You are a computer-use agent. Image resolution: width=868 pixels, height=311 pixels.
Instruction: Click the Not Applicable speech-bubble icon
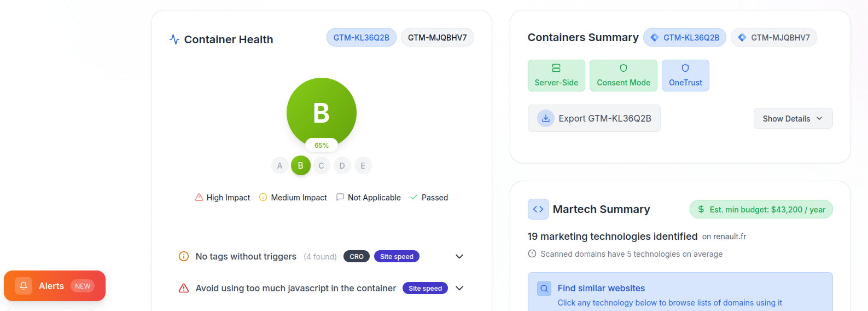[x=340, y=197]
